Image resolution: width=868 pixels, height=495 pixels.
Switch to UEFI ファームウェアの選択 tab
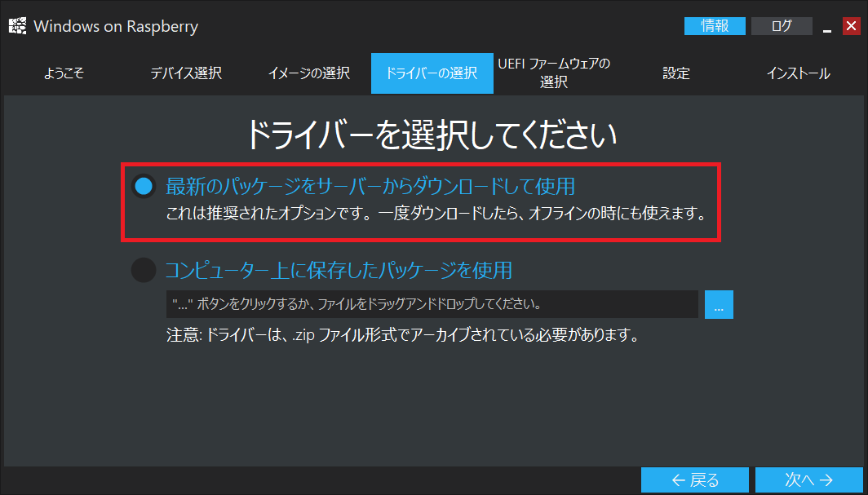click(554, 73)
